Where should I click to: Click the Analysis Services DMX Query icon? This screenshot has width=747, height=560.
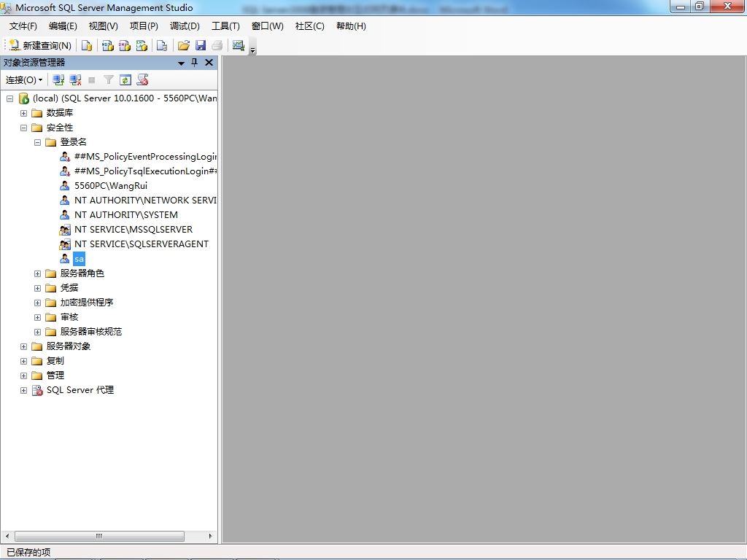click(125, 45)
